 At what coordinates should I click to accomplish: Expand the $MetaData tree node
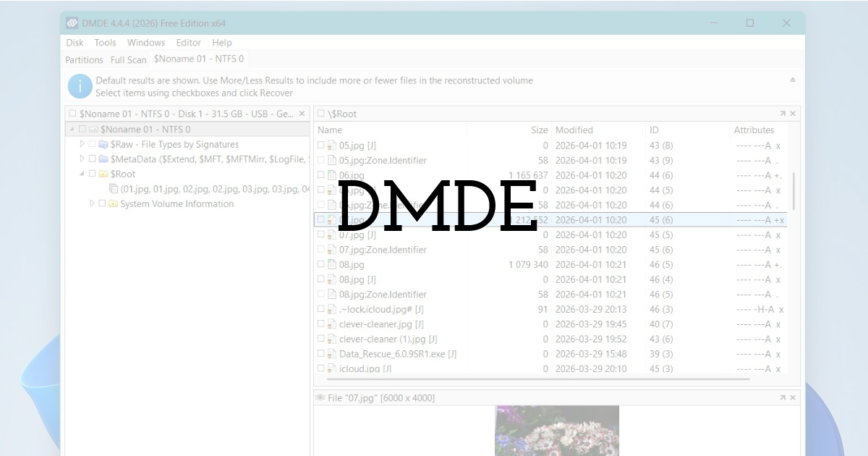click(x=82, y=159)
